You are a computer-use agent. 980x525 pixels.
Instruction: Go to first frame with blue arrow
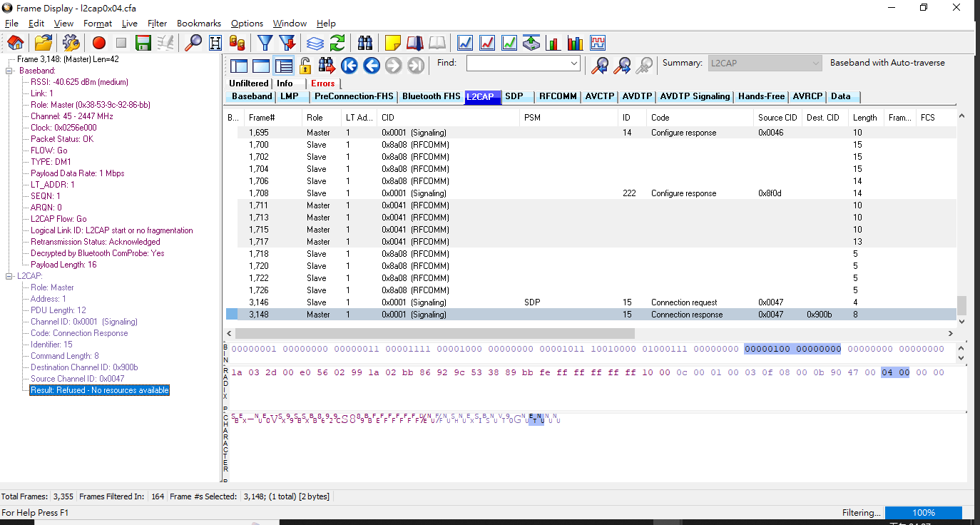pos(349,66)
